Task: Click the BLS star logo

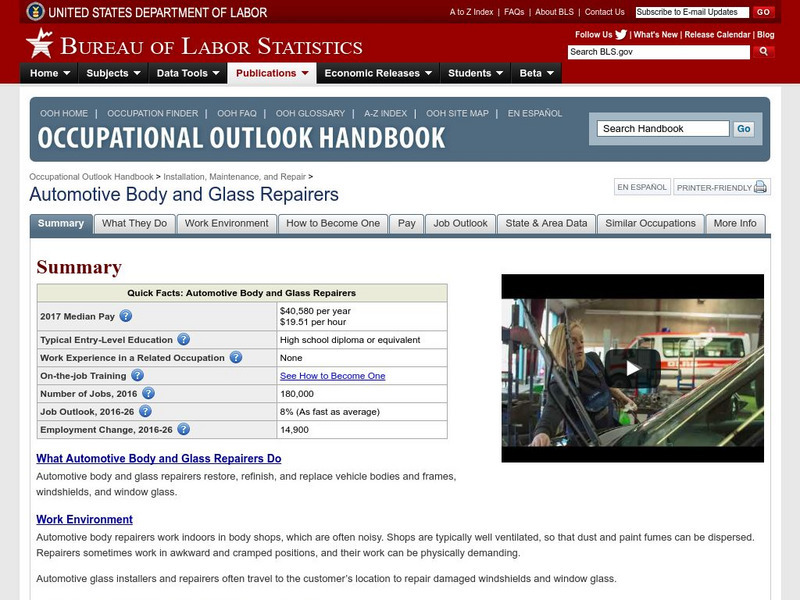Action: point(40,43)
